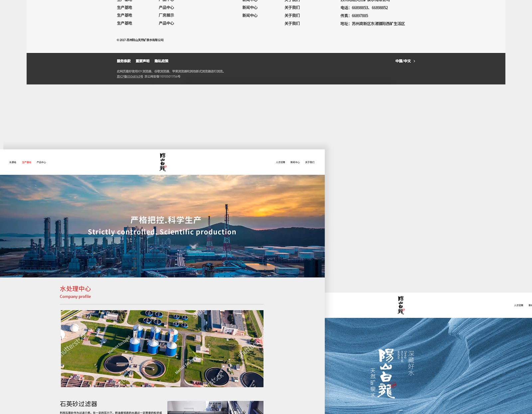The height and width of the screenshot is (414, 532).
Task: Click the 厂房展示 footer link
Action: click(166, 15)
